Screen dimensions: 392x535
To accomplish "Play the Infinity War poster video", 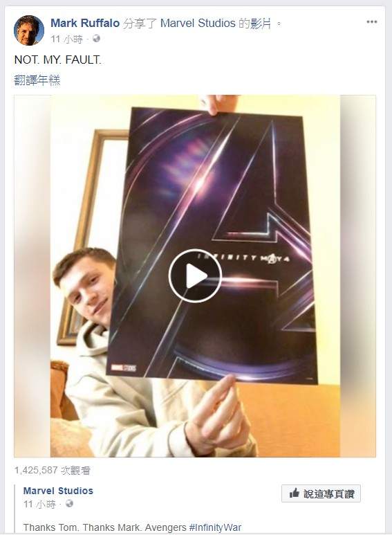I will [x=195, y=275].
